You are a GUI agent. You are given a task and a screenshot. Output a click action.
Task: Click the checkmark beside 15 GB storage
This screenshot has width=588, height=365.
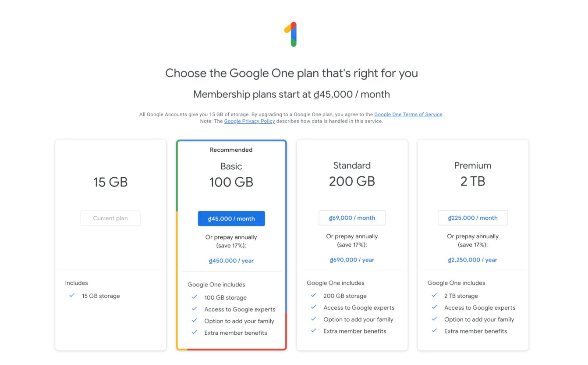pyautogui.click(x=72, y=295)
